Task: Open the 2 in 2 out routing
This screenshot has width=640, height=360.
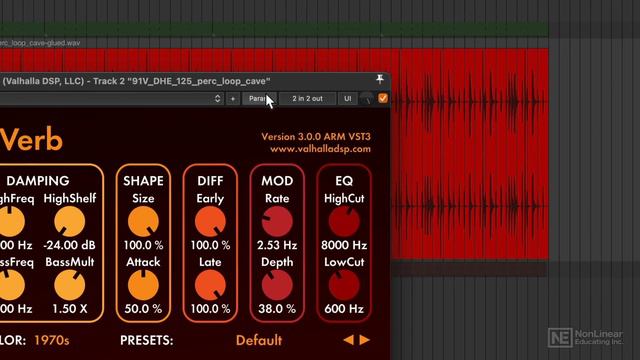Action: click(307, 98)
